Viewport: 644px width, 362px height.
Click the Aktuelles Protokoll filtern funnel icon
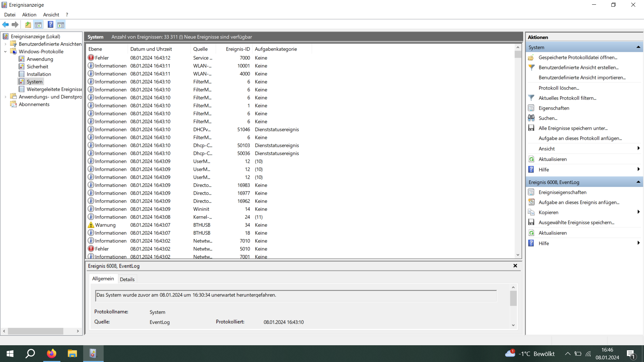[x=531, y=98]
